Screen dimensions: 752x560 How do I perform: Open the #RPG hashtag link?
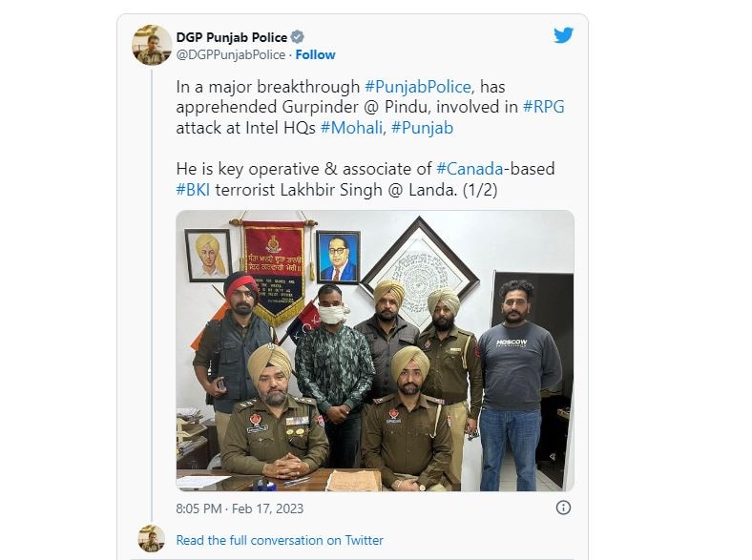click(x=543, y=107)
